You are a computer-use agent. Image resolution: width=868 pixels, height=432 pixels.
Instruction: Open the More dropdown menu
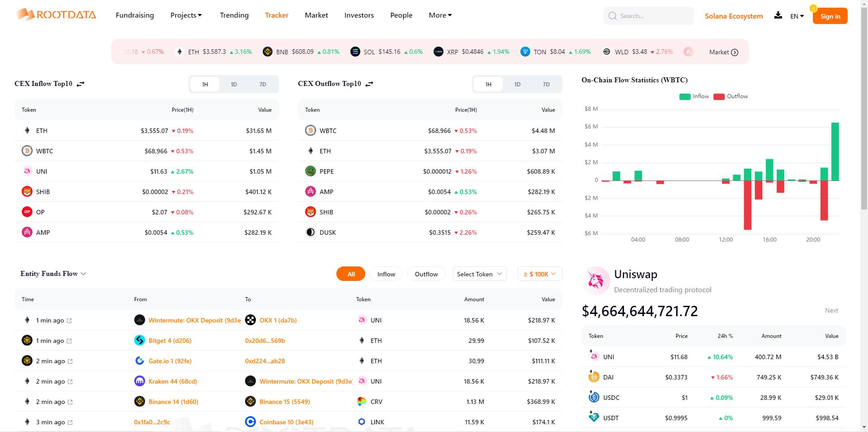pyautogui.click(x=440, y=15)
